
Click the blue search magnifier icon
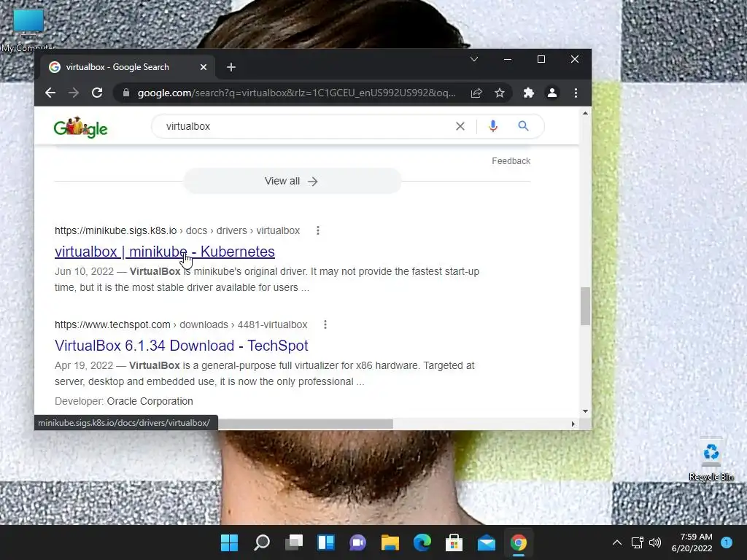point(523,126)
